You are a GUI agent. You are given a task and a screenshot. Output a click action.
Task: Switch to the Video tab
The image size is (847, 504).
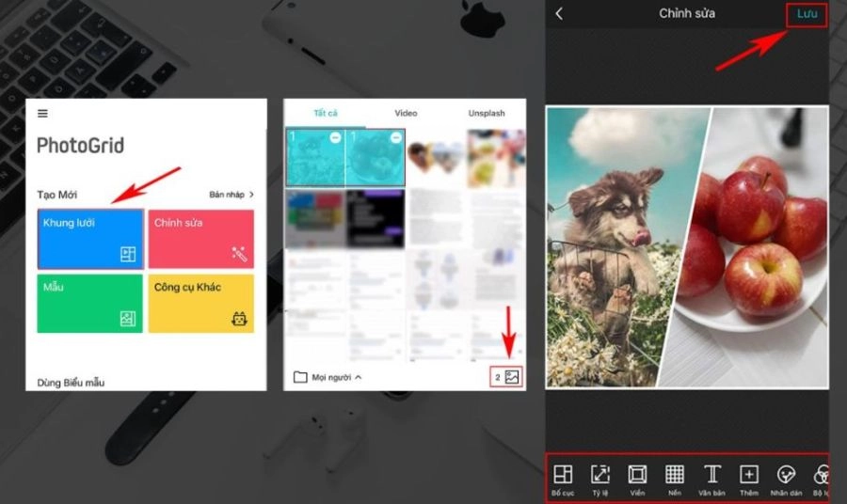(406, 114)
